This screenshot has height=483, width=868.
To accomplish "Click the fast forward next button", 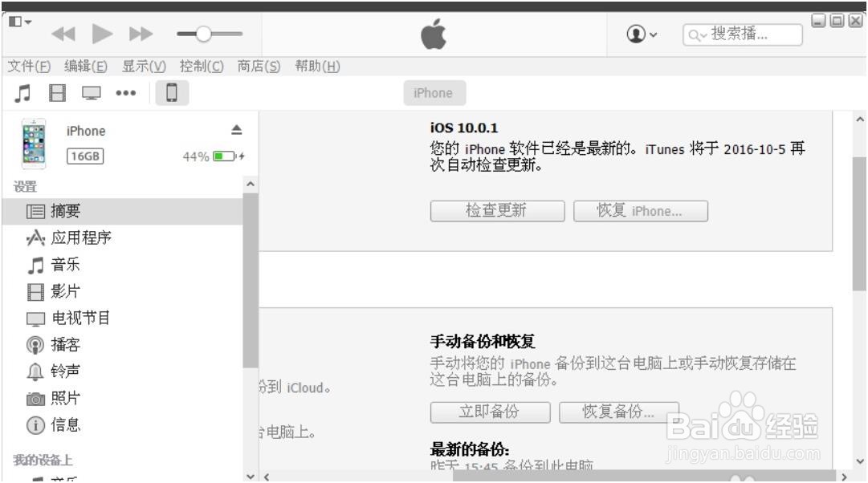I will (x=141, y=34).
